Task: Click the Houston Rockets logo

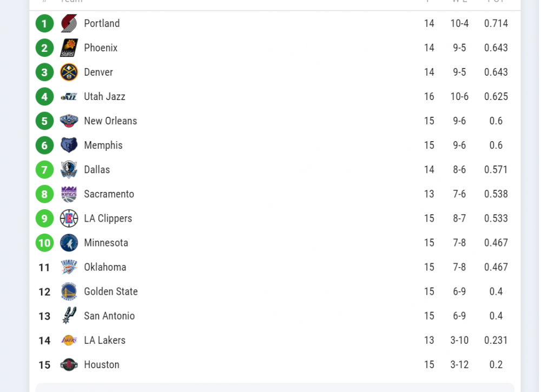Action: [69, 365]
